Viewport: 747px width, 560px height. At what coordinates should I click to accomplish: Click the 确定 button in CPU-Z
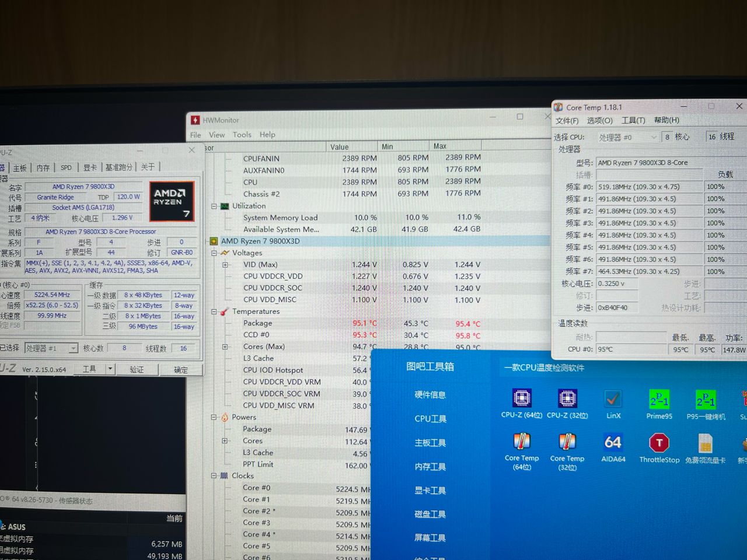point(181,369)
